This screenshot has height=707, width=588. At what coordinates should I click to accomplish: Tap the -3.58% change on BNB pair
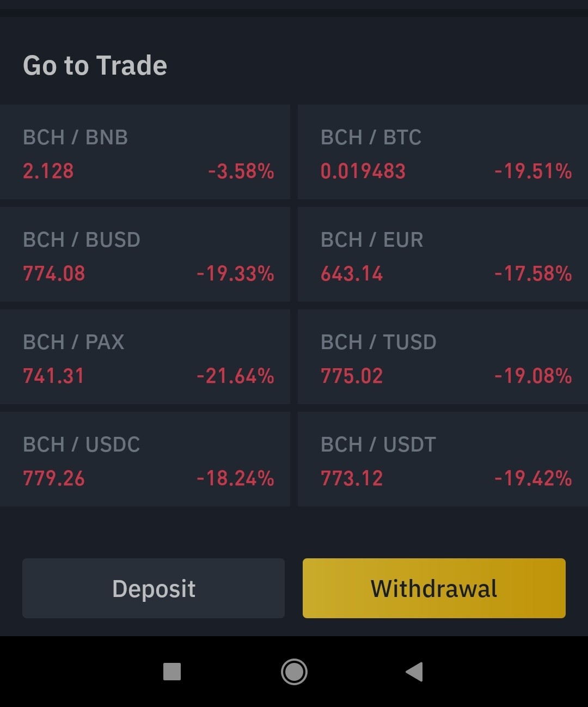(x=241, y=171)
